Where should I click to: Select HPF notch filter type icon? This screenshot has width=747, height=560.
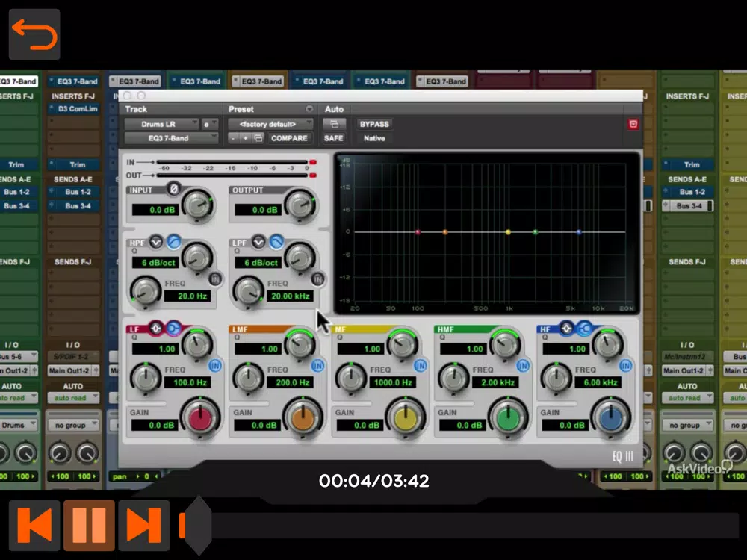coord(156,242)
